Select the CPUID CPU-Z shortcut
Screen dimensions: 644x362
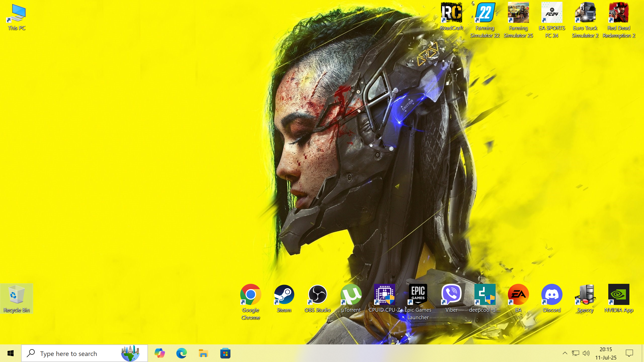point(384,298)
